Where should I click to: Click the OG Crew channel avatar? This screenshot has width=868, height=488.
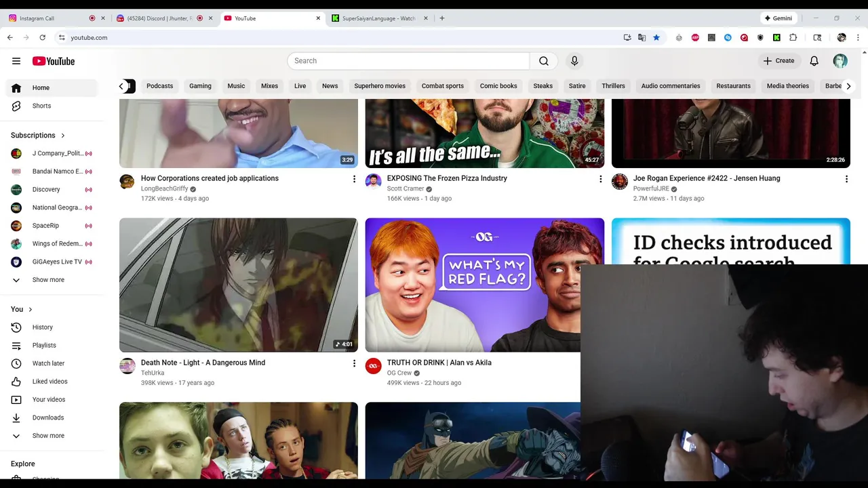[x=373, y=366]
